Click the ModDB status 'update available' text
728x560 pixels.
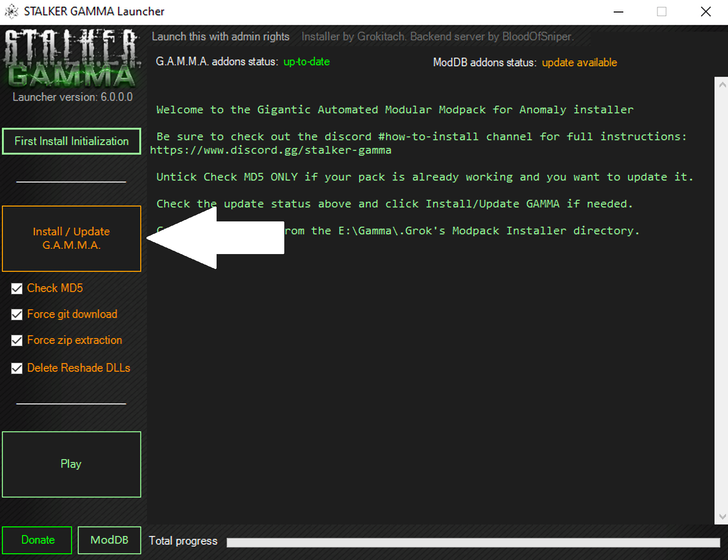[580, 62]
